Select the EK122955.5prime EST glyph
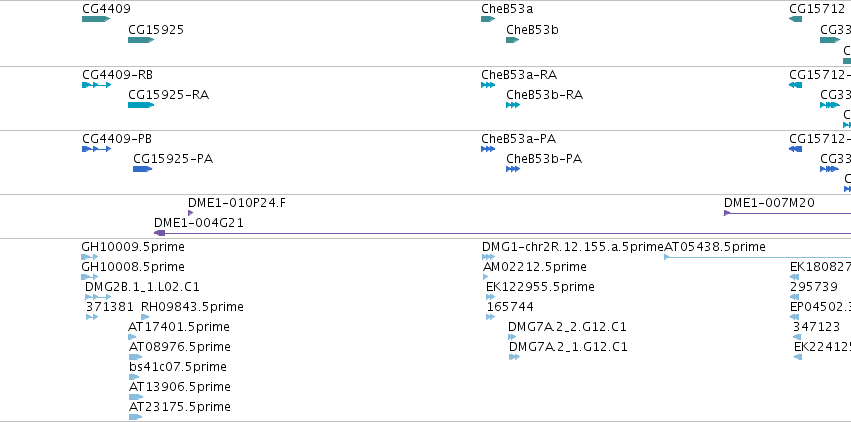 (491, 297)
